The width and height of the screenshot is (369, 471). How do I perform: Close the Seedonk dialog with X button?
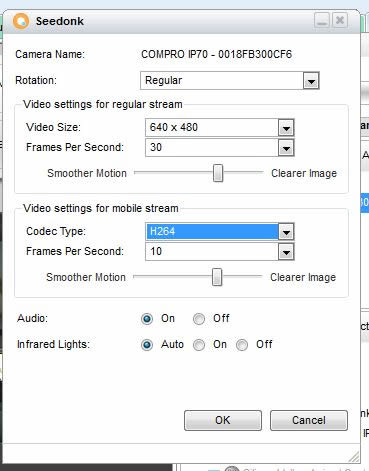[340, 21]
